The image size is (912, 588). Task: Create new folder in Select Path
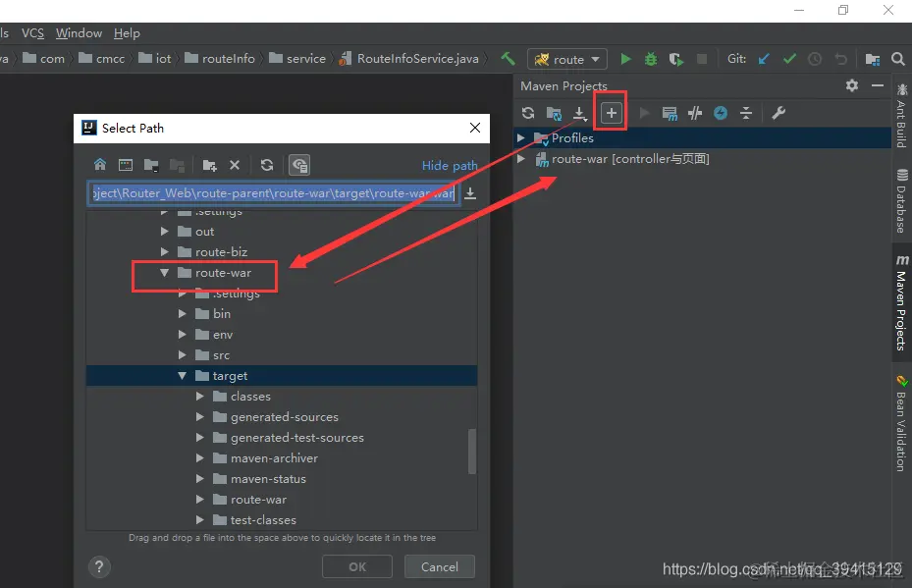209,165
